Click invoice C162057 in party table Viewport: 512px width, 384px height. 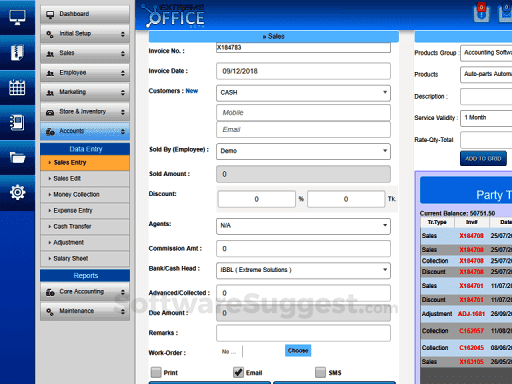[x=471, y=331]
